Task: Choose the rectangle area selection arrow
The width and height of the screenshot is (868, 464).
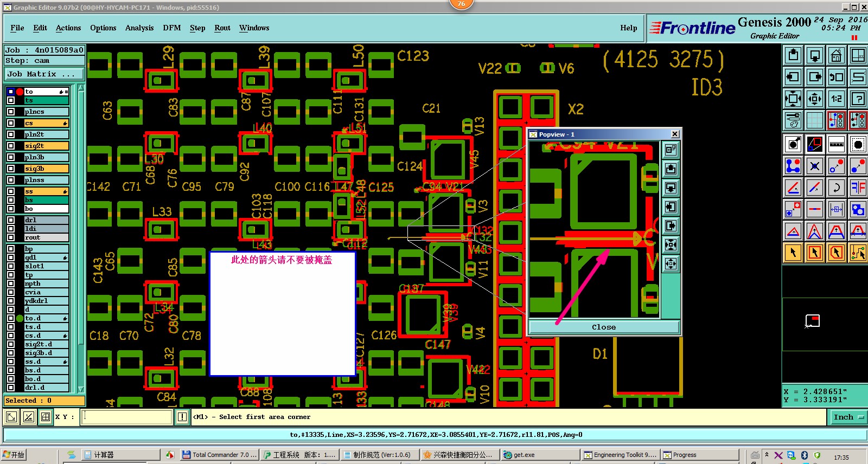Action: (x=815, y=253)
